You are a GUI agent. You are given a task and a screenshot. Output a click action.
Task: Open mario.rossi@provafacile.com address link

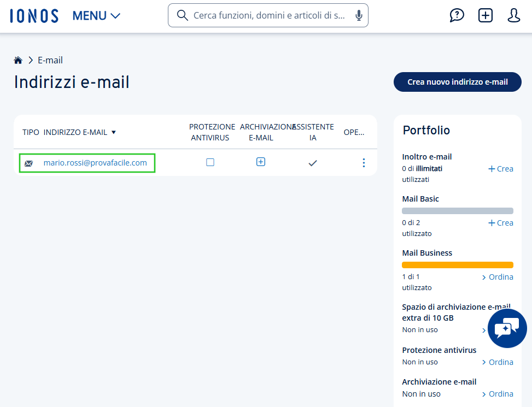[x=95, y=163]
